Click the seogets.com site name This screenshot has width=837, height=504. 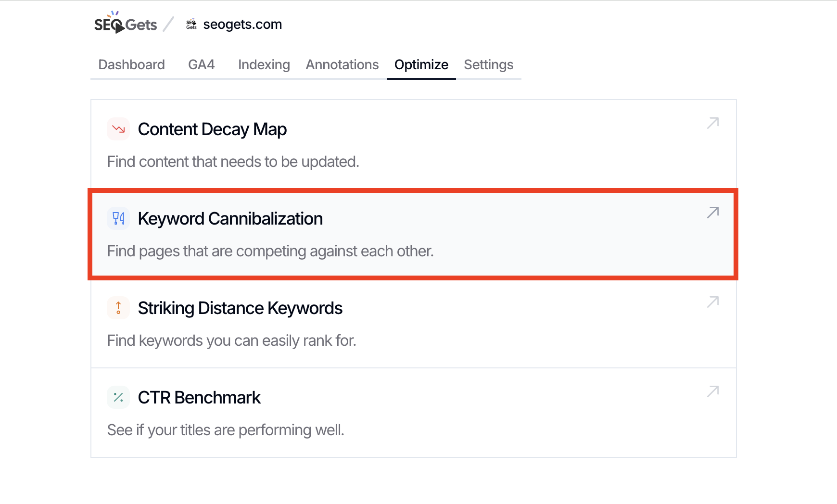point(242,25)
